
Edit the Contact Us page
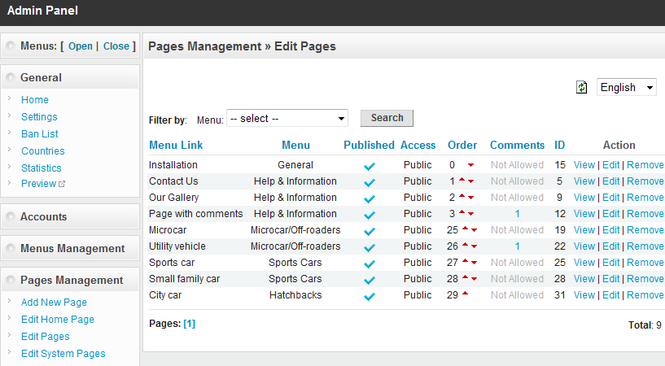point(611,181)
